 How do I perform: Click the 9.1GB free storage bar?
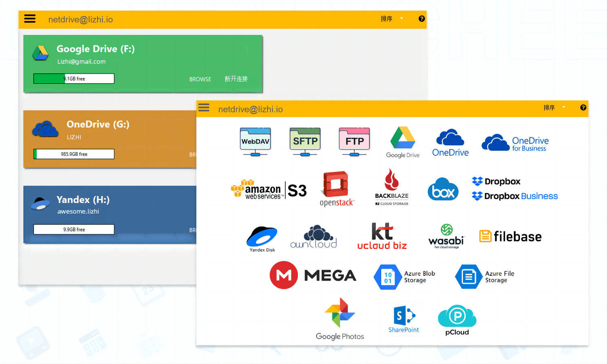[74, 78]
